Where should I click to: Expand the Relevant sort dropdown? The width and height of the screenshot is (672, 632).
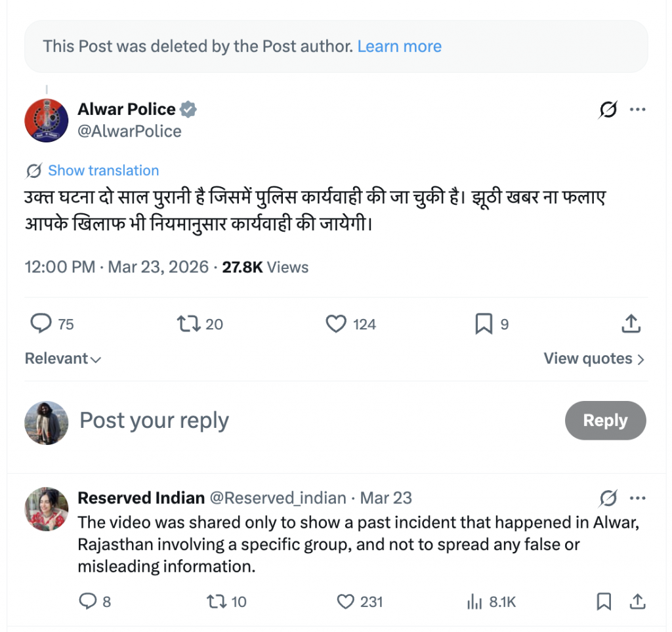[x=63, y=359]
